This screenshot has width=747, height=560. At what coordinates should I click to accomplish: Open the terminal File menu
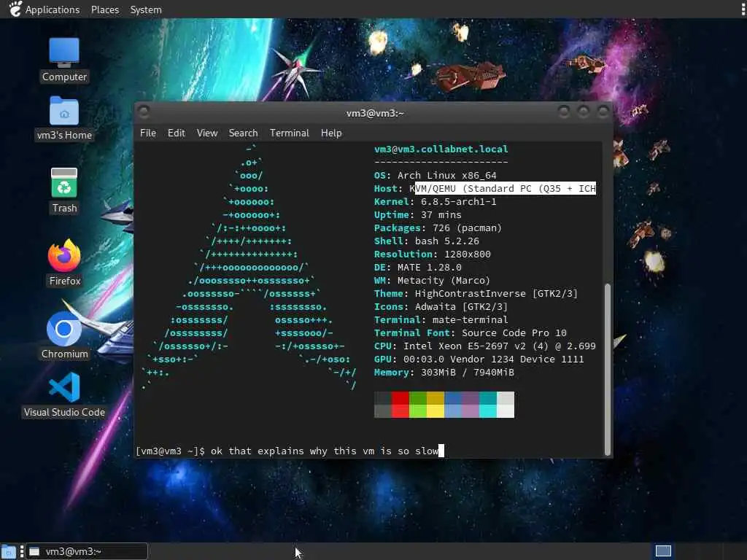pyautogui.click(x=147, y=133)
